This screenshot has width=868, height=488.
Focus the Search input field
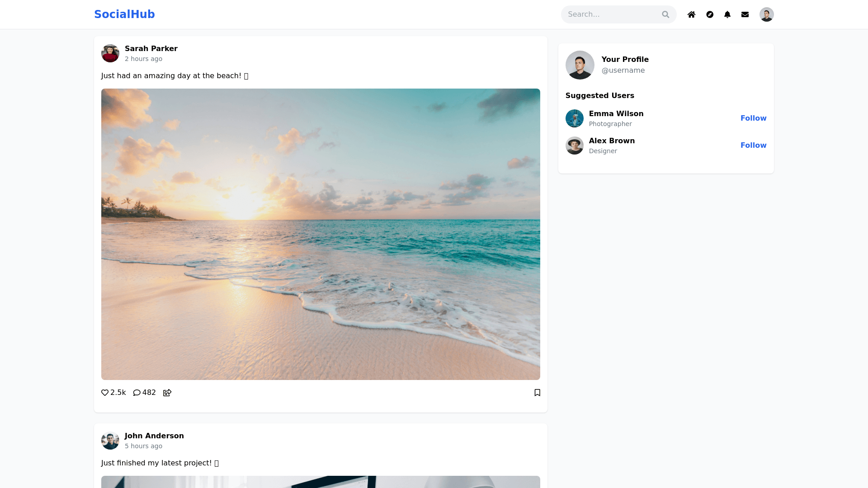click(x=610, y=14)
